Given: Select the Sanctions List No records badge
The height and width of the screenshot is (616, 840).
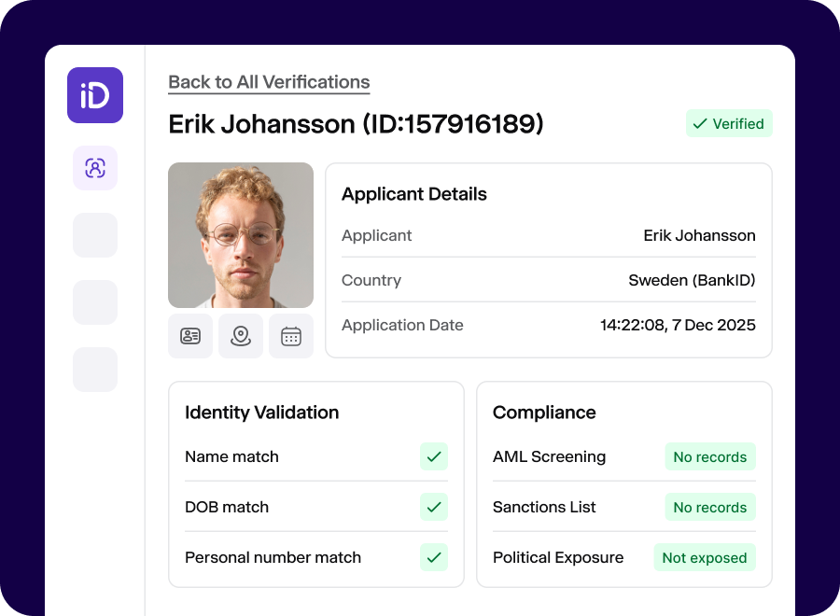Looking at the screenshot, I should tap(710, 507).
